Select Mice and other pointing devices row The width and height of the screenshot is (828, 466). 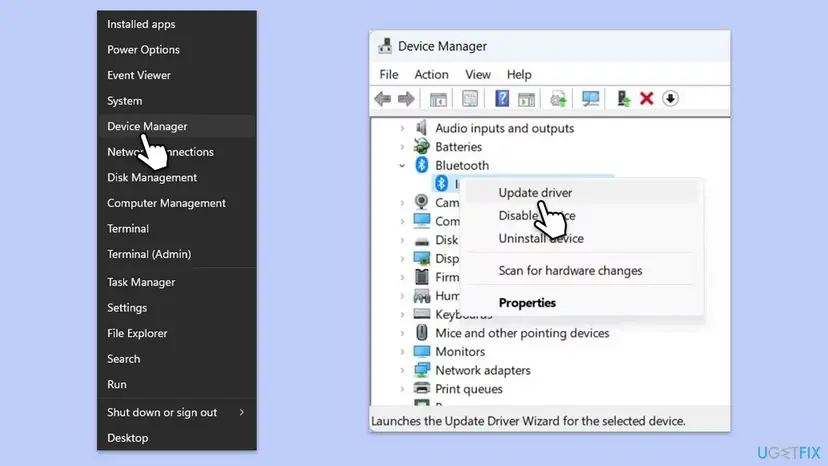tap(522, 333)
